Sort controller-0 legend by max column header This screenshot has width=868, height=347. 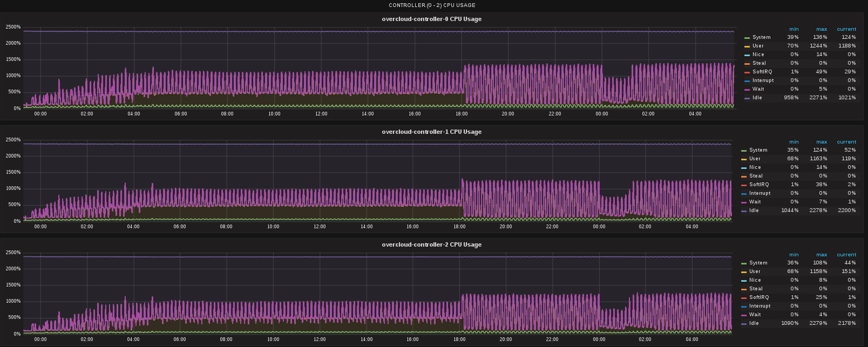pyautogui.click(x=821, y=29)
